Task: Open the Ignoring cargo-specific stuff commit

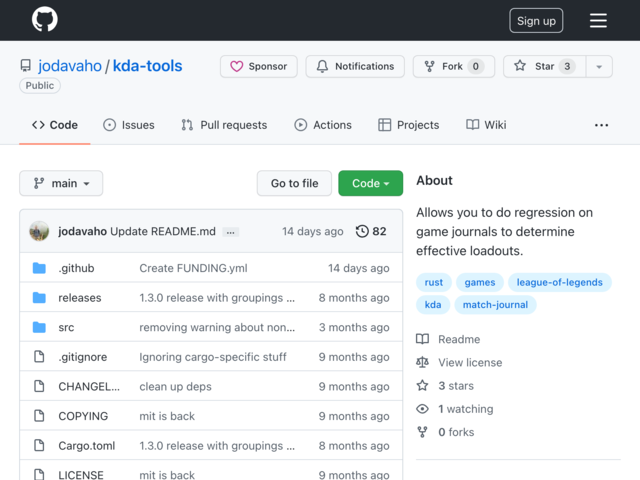Action: pos(213,357)
